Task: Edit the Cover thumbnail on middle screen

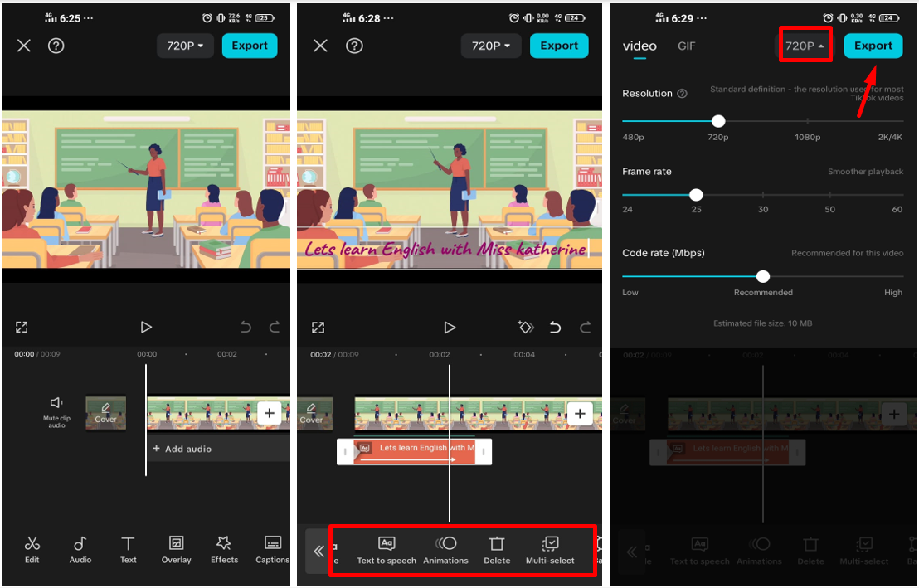Action: click(x=314, y=413)
